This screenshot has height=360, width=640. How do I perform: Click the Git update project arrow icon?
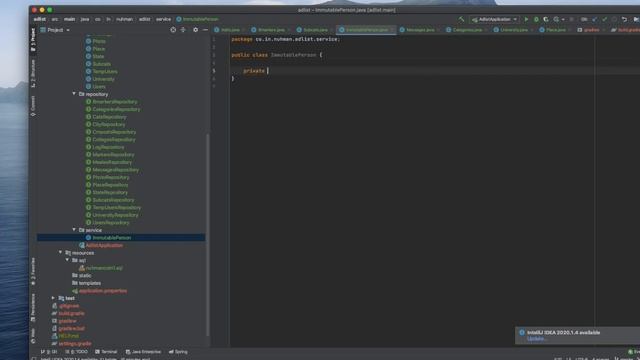pyautogui.click(x=594, y=19)
